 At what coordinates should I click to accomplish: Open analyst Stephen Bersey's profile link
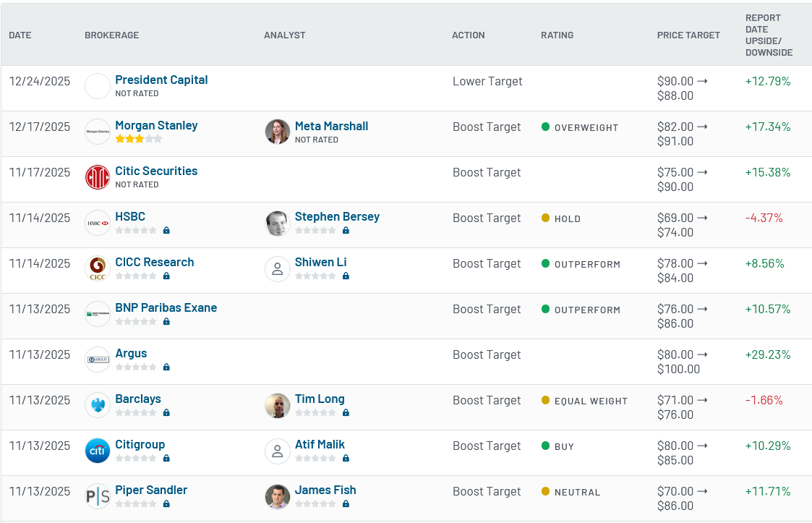coord(337,217)
